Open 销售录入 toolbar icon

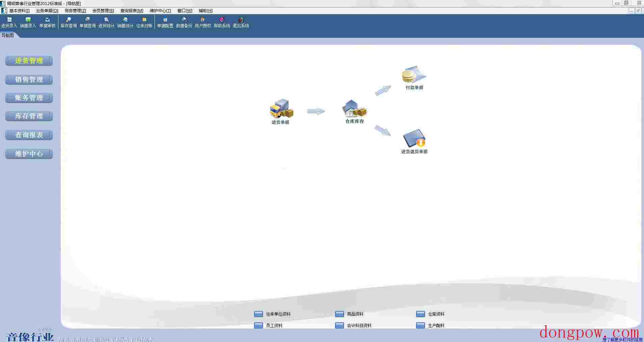point(28,23)
